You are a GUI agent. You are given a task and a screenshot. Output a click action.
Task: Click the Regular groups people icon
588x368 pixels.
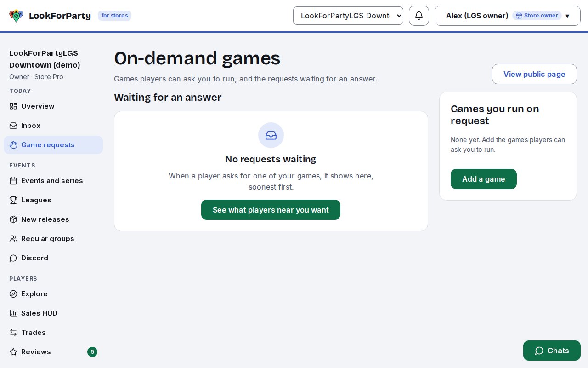tap(13, 239)
